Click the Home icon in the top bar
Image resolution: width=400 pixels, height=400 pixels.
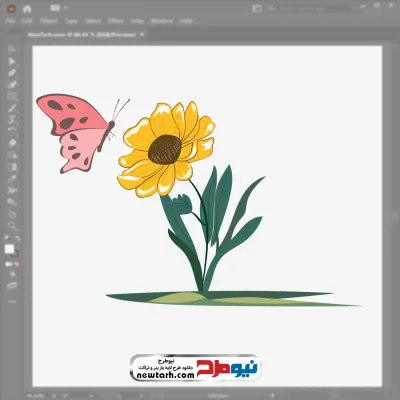coord(27,9)
